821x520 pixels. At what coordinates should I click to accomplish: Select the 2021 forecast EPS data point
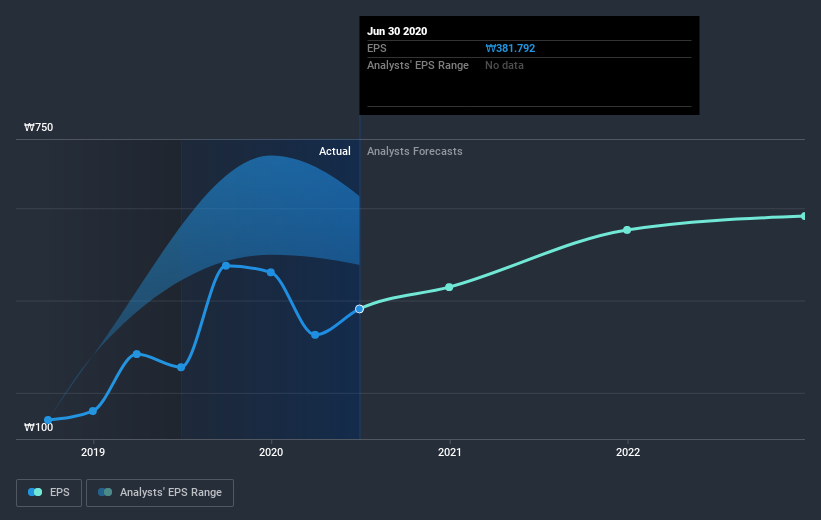click(x=449, y=287)
